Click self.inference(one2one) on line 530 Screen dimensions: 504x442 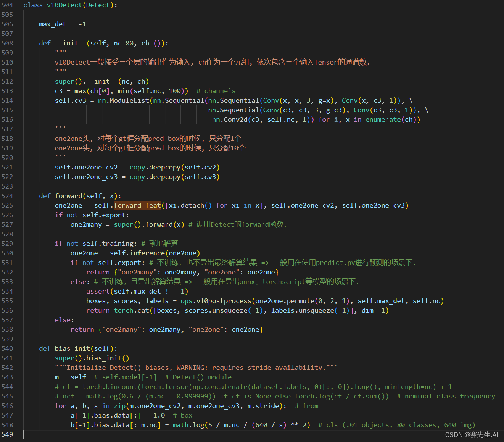click(155, 253)
